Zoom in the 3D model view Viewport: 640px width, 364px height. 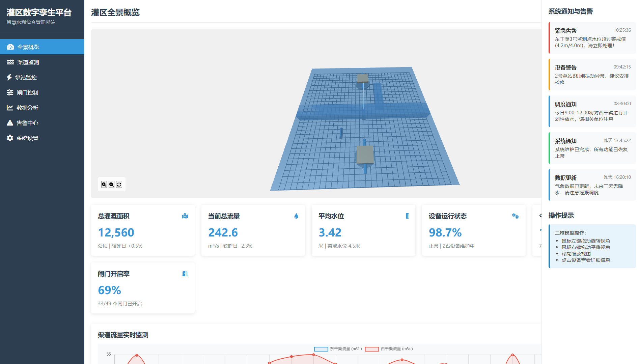point(104,185)
